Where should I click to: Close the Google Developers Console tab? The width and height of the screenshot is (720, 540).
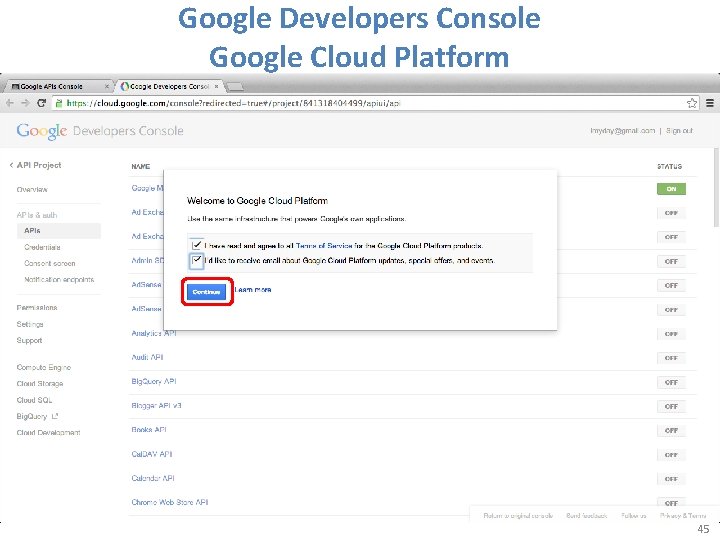click(216, 86)
